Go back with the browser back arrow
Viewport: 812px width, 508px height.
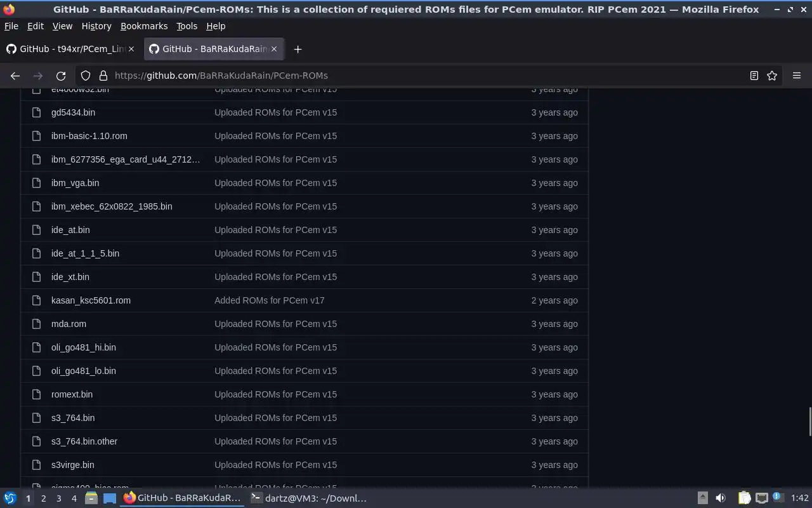pyautogui.click(x=15, y=76)
